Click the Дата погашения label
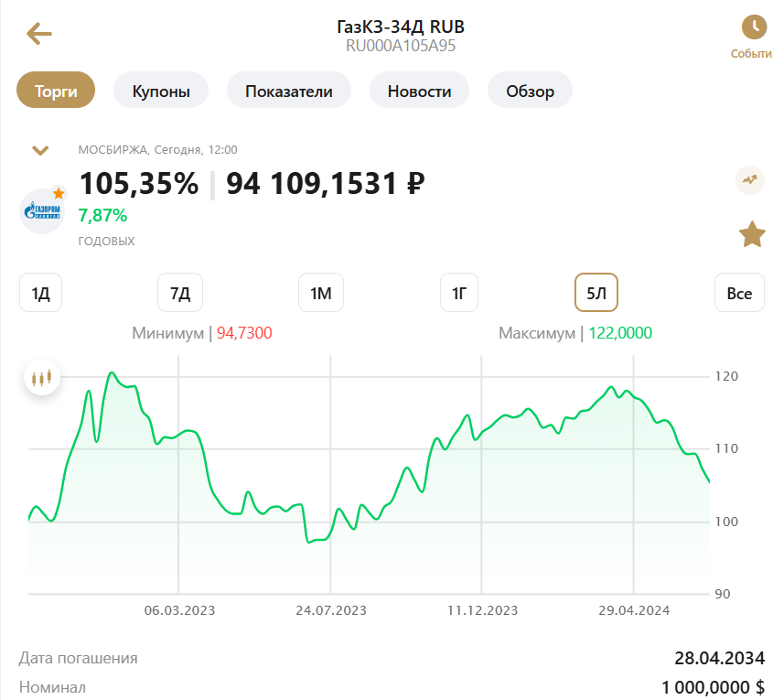The width and height of the screenshot is (773, 700). 78,658
